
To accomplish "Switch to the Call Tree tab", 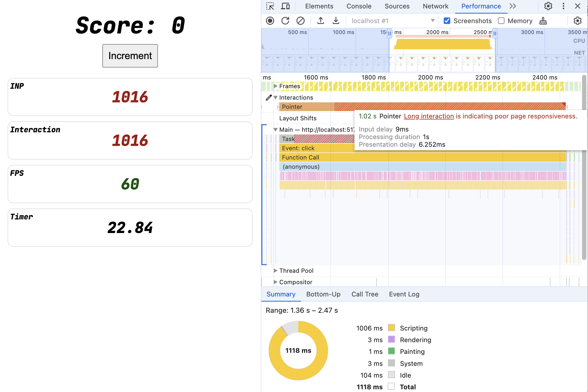I will pos(365,293).
